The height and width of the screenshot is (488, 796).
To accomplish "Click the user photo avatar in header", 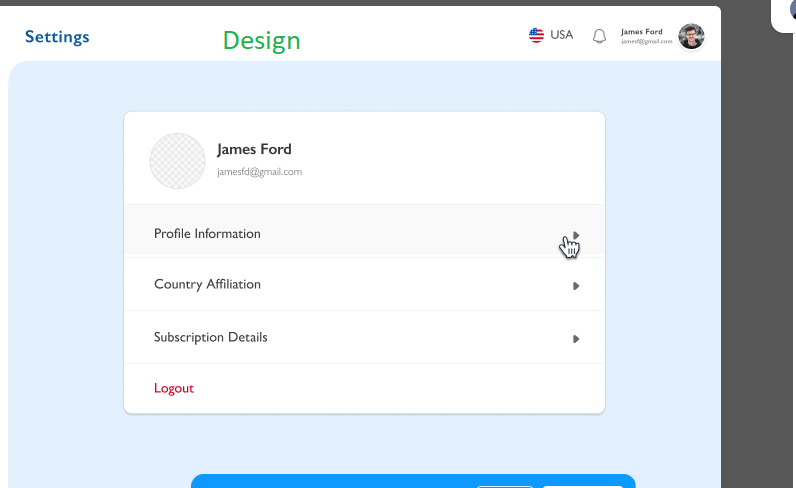I will click(691, 37).
